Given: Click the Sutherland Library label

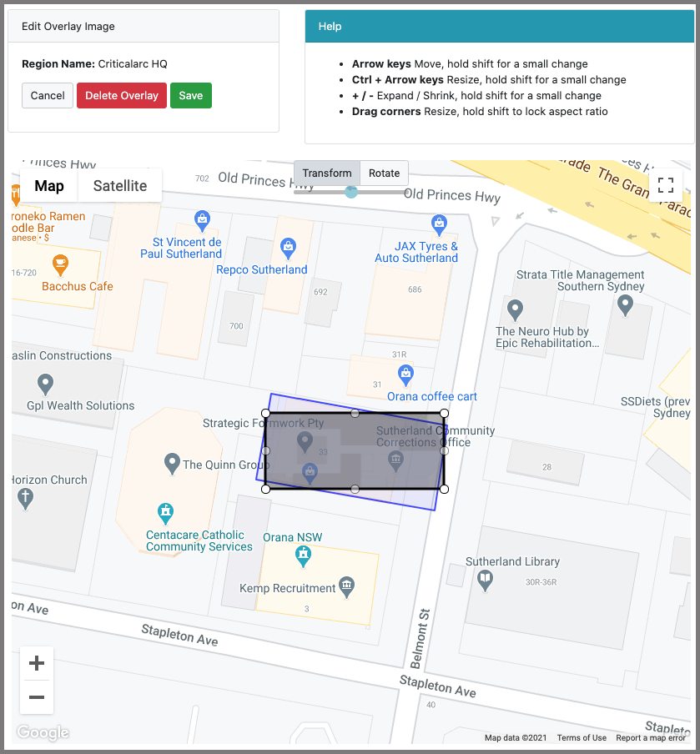Looking at the screenshot, I should coord(512,561).
